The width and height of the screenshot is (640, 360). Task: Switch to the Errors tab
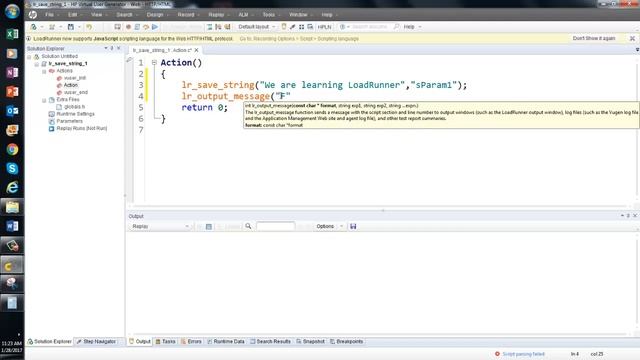(x=191, y=342)
